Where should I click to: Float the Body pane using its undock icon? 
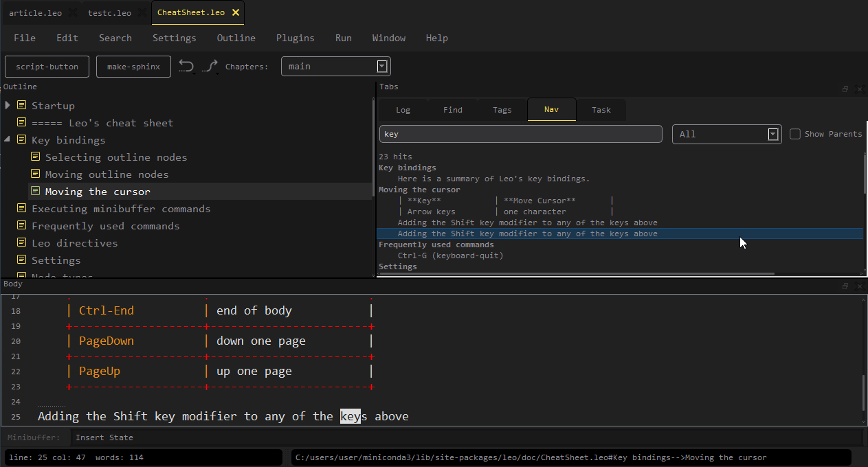coord(845,286)
